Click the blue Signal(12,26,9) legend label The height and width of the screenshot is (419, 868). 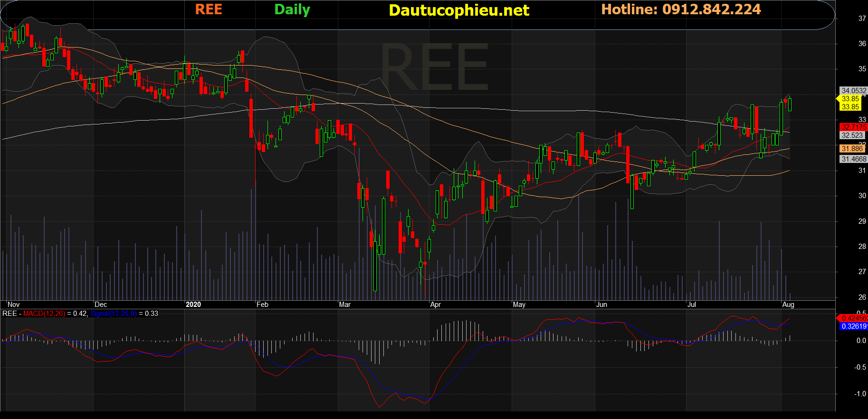113,314
